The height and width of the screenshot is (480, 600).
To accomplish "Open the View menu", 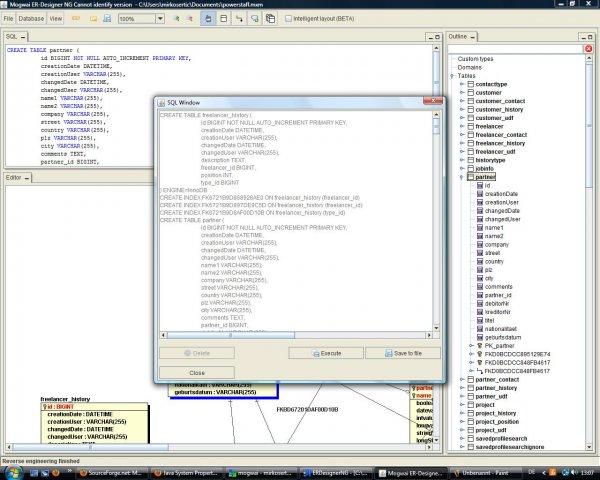I will (55, 18).
